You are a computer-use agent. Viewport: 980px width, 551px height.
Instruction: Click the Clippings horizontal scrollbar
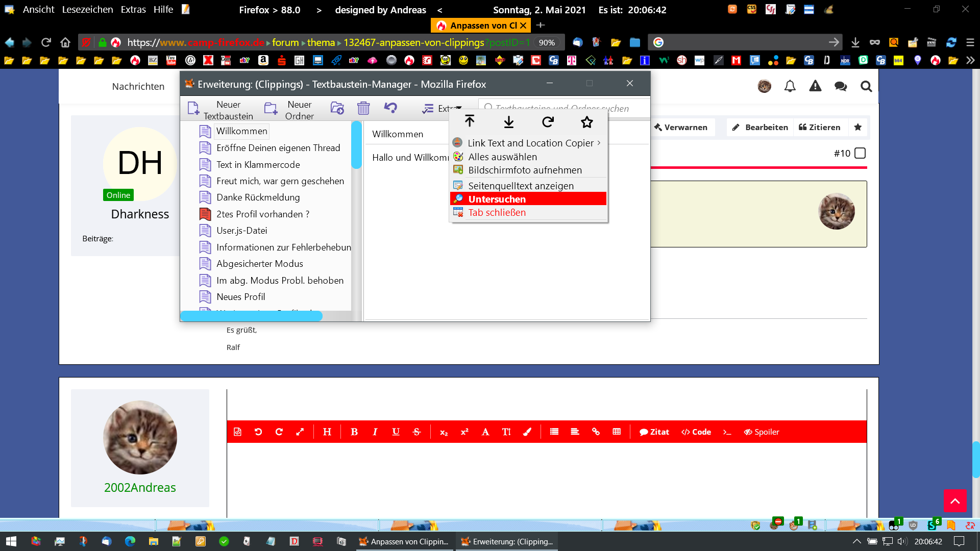252,316
